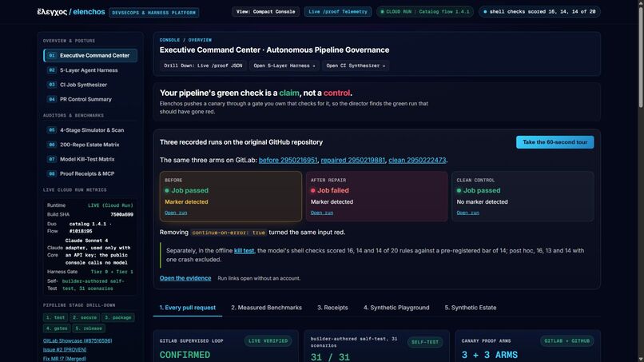
Task: Open GitLab link clean 2950222473
Action: click(x=417, y=161)
